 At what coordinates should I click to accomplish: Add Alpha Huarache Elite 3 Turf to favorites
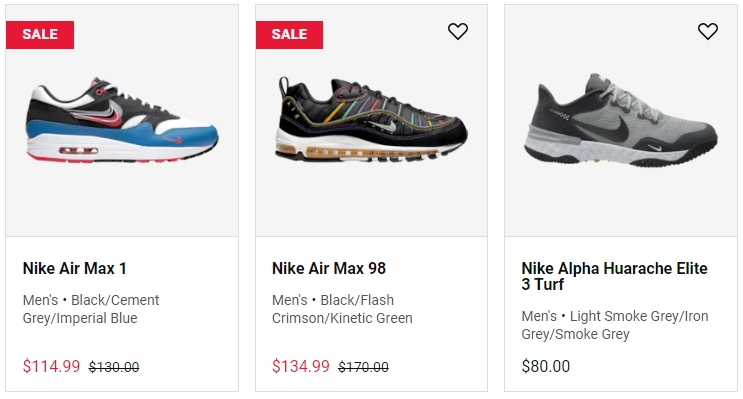(x=707, y=31)
